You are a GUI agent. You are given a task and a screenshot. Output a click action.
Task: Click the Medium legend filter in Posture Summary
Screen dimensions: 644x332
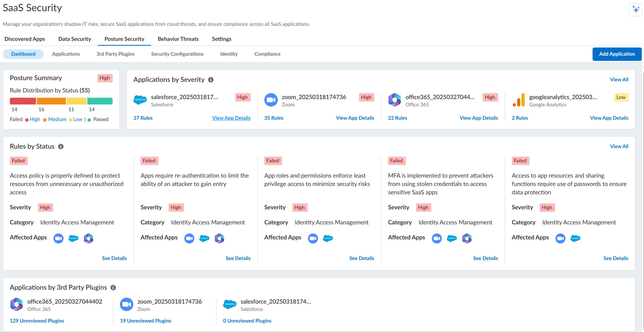point(57,120)
